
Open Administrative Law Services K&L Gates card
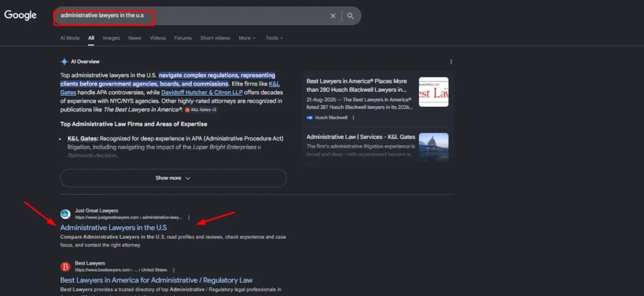(360, 137)
